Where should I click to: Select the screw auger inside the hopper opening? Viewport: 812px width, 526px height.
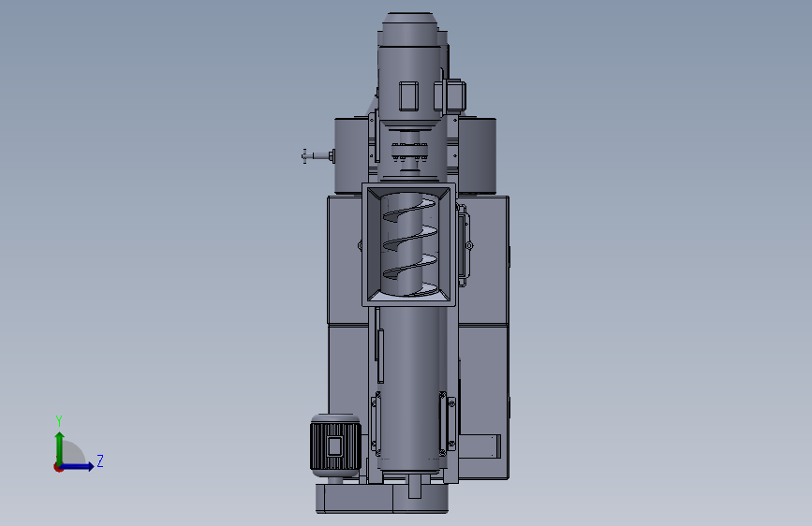point(409,244)
